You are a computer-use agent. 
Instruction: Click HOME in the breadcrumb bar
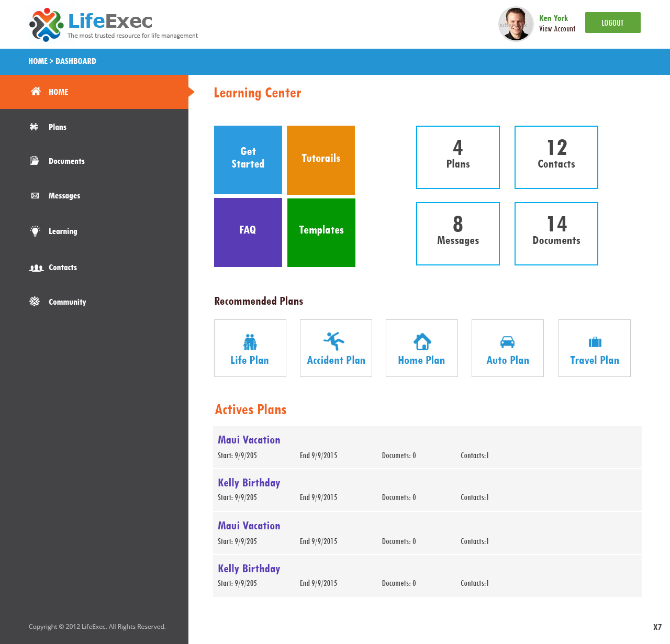pyautogui.click(x=37, y=61)
